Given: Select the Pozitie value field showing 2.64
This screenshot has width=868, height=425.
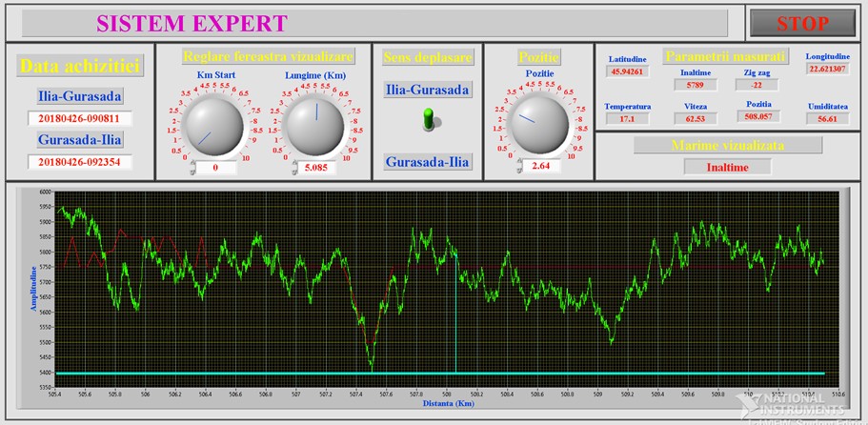Looking at the screenshot, I should 539,166.
